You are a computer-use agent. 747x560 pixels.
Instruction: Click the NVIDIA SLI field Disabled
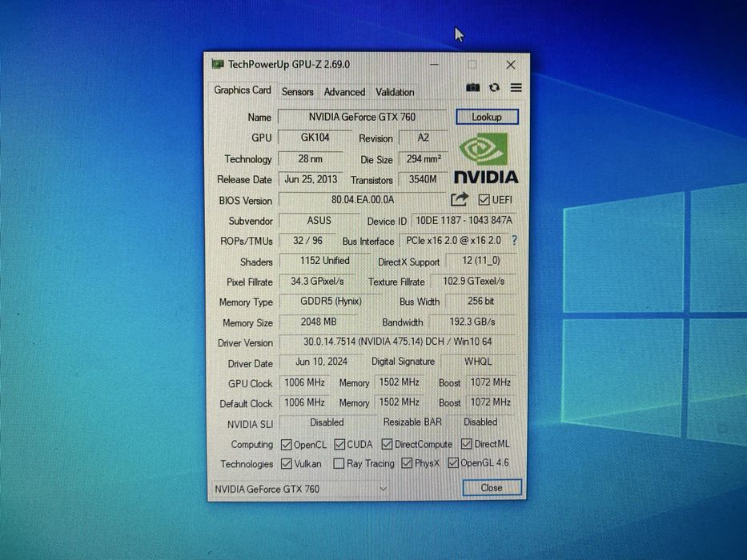click(x=327, y=423)
